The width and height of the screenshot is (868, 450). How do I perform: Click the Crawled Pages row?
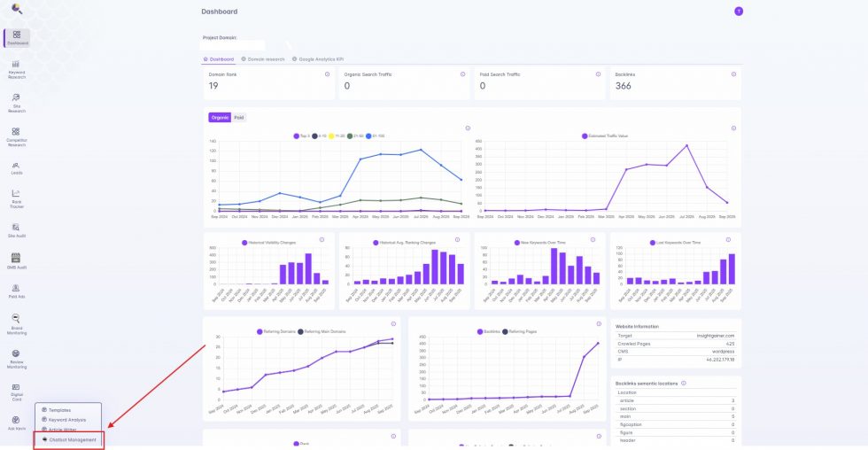(676, 344)
